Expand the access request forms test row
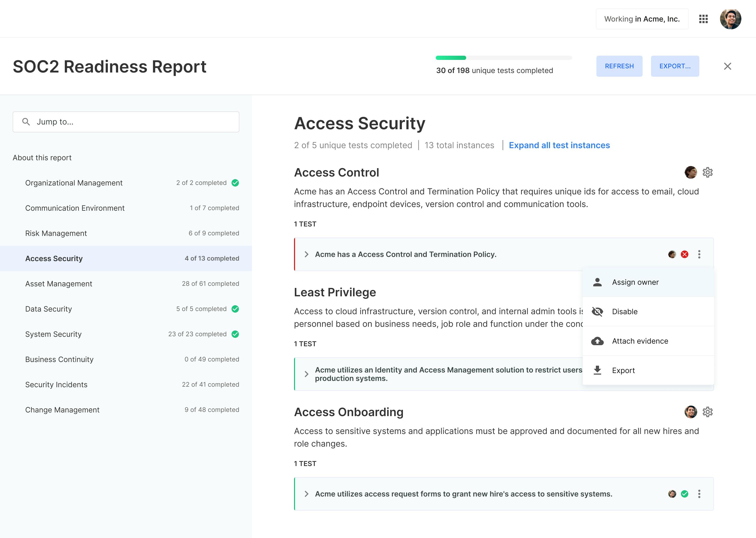The width and height of the screenshot is (756, 538). [307, 494]
